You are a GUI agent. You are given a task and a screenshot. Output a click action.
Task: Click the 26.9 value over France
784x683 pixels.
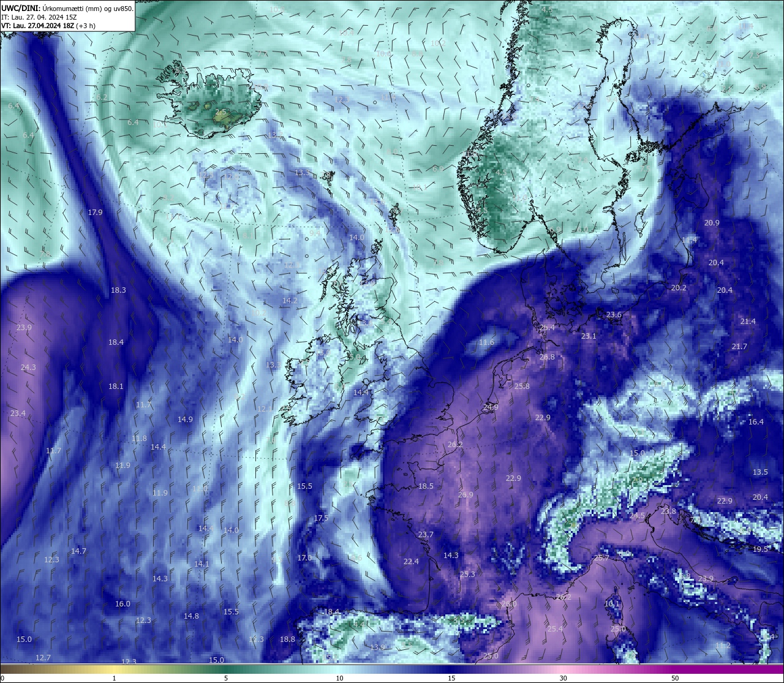pyautogui.click(x=466, y=495)
